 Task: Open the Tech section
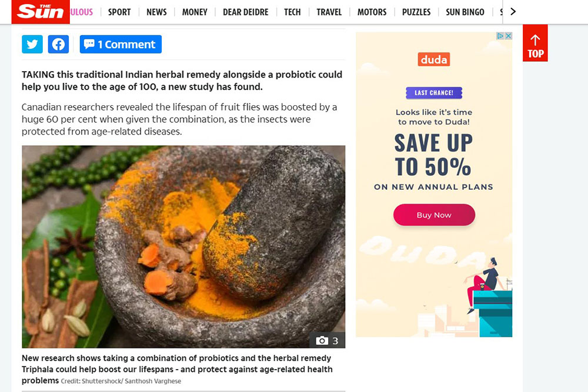click(x=292, y=12)
